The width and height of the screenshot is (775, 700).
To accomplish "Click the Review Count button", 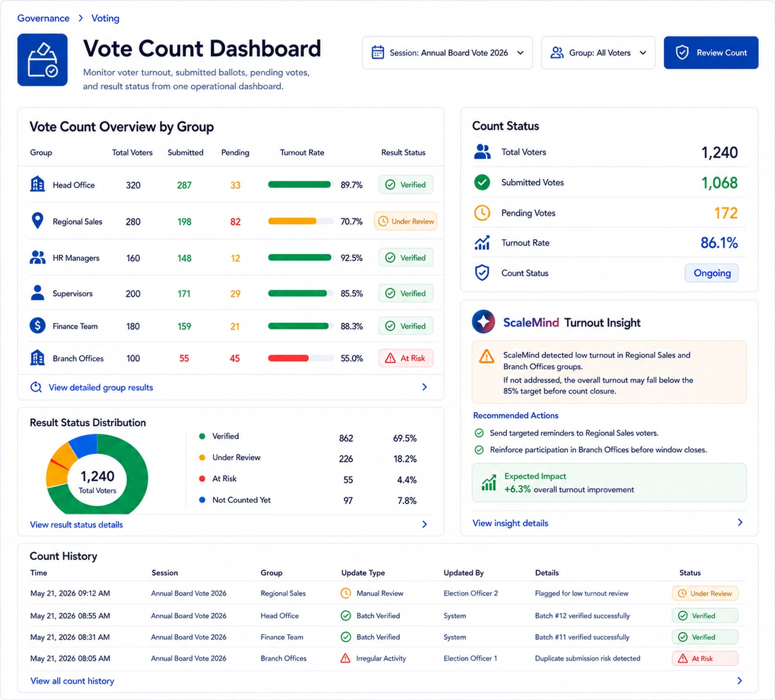I will click(711, 53).
